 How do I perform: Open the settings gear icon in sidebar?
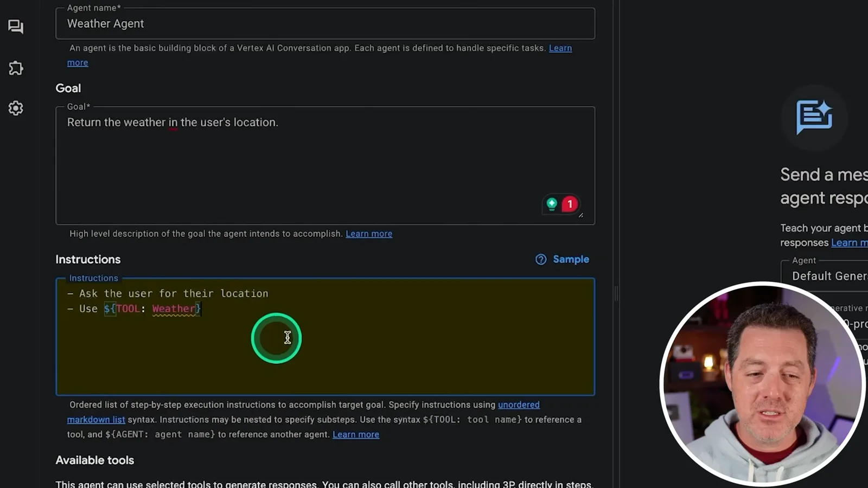pos(16,108)
